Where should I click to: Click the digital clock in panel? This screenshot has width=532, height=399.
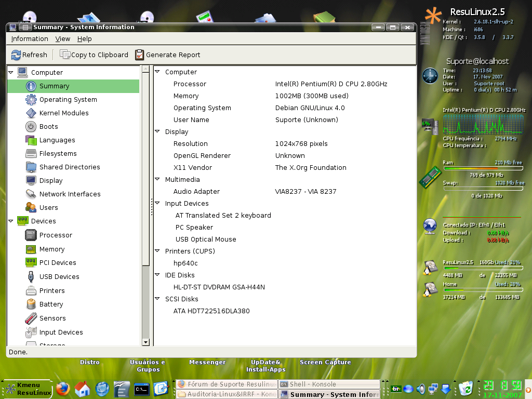[x=502, y=386]
